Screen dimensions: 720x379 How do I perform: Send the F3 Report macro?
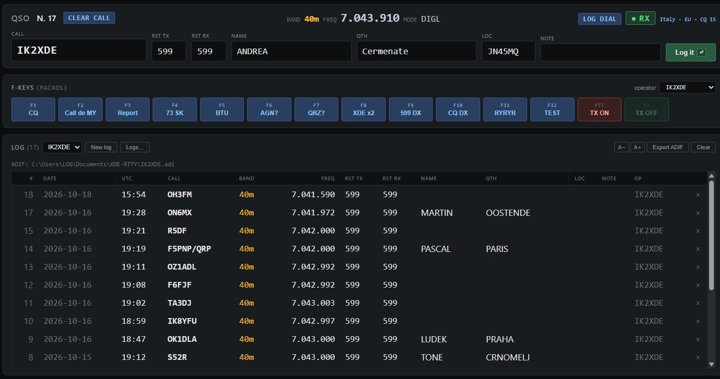128,109
